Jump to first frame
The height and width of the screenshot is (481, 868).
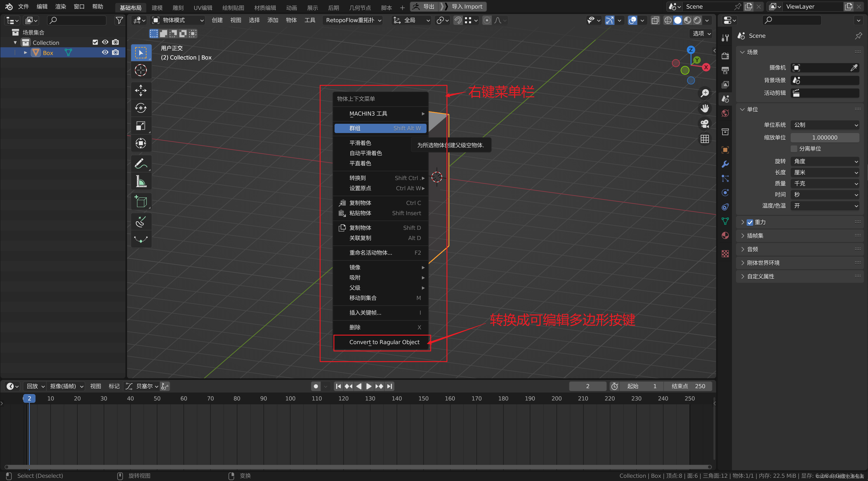[338, 387]
